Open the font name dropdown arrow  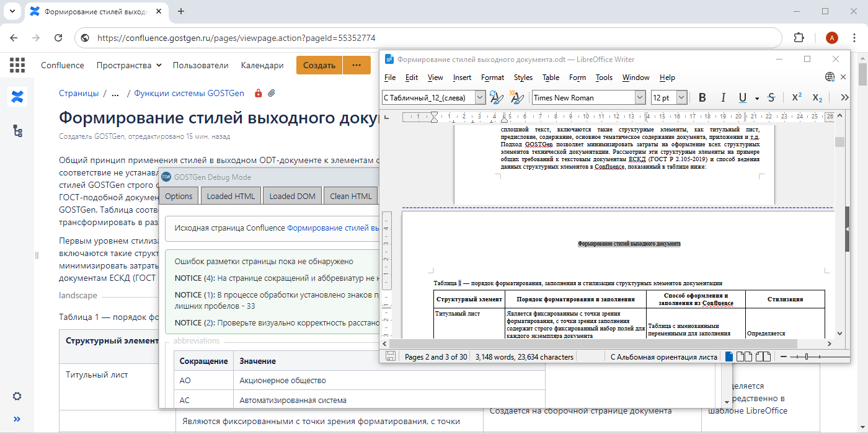pyautogui.click(x=640, y=97)
